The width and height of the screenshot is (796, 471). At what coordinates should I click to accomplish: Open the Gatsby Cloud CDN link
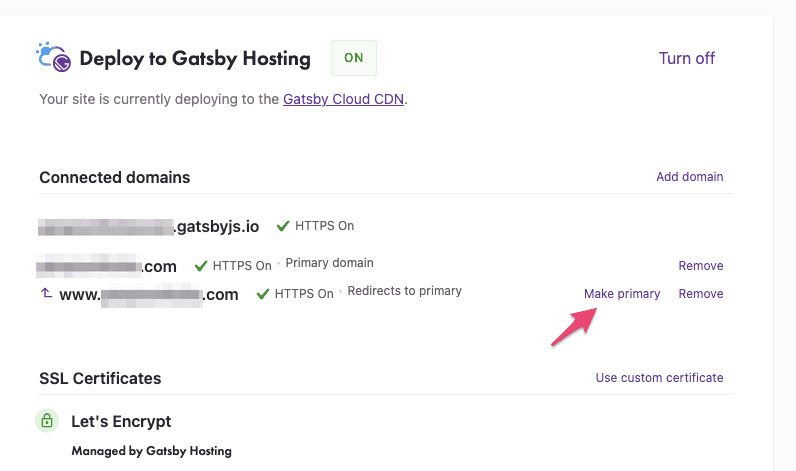343,99
